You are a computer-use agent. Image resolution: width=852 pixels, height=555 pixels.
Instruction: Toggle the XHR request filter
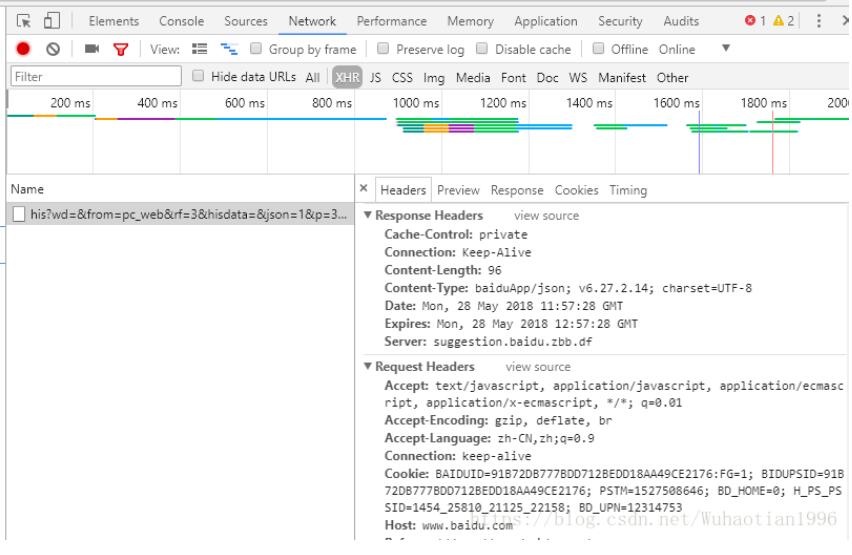[347, 77]
